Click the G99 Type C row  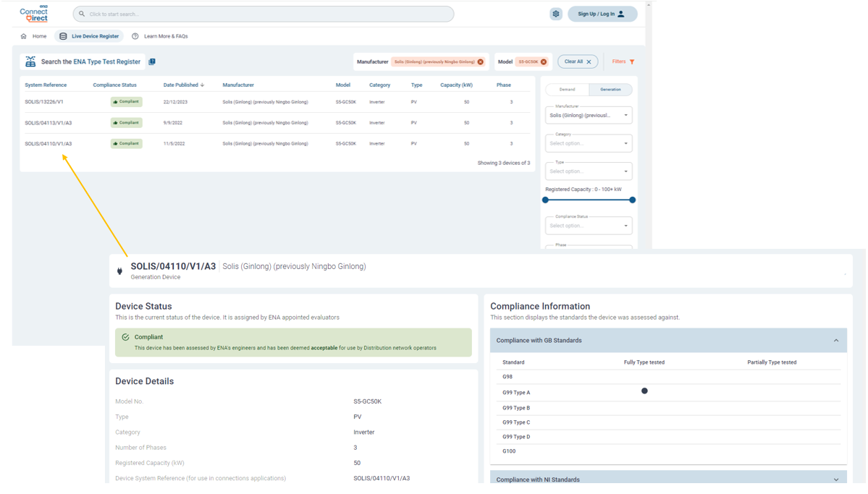(x=668, y=422)
